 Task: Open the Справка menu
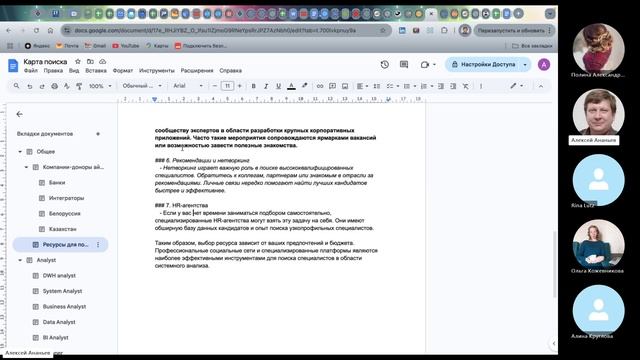pyautogui.click(x=231, y=71)
